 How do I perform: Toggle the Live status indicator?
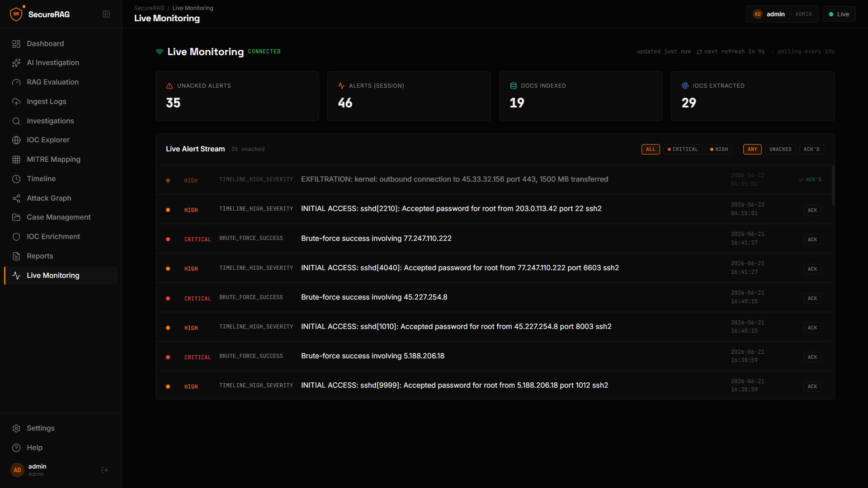(x=839, y=14)
